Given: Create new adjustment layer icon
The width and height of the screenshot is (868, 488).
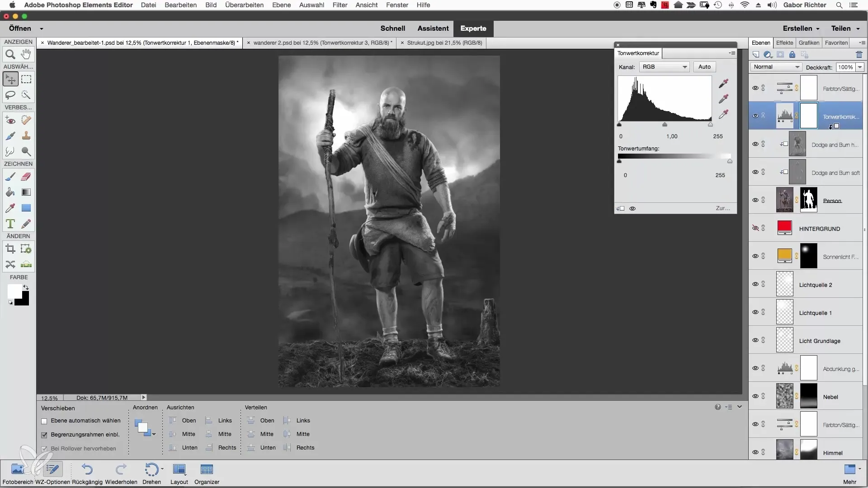Looking at the screenshot, I should (x=768, y=55).
